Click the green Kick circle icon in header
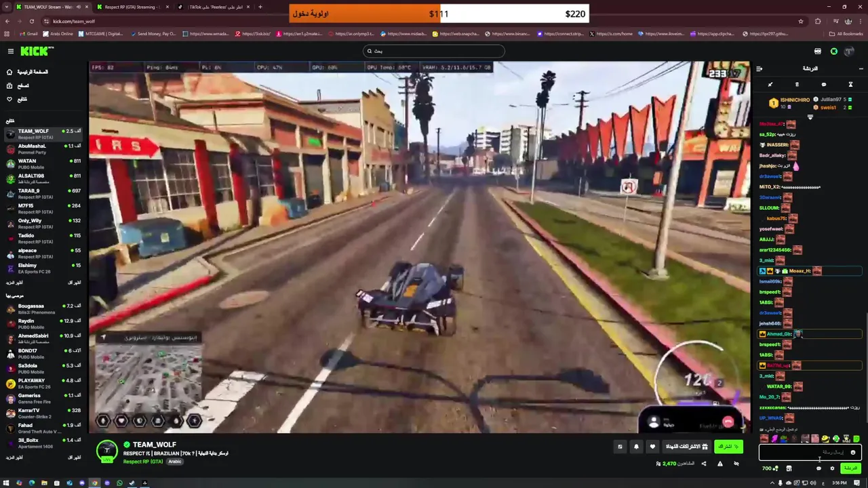 834,51
